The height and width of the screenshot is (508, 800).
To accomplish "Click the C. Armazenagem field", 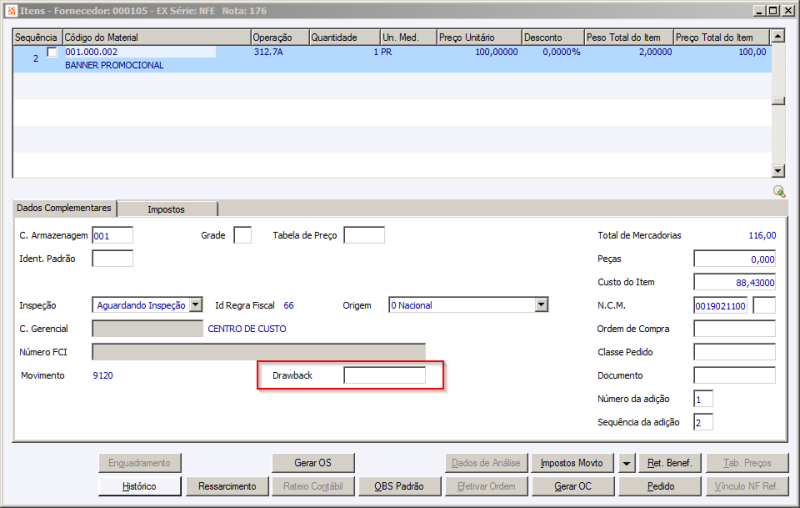I will point(112,236).
